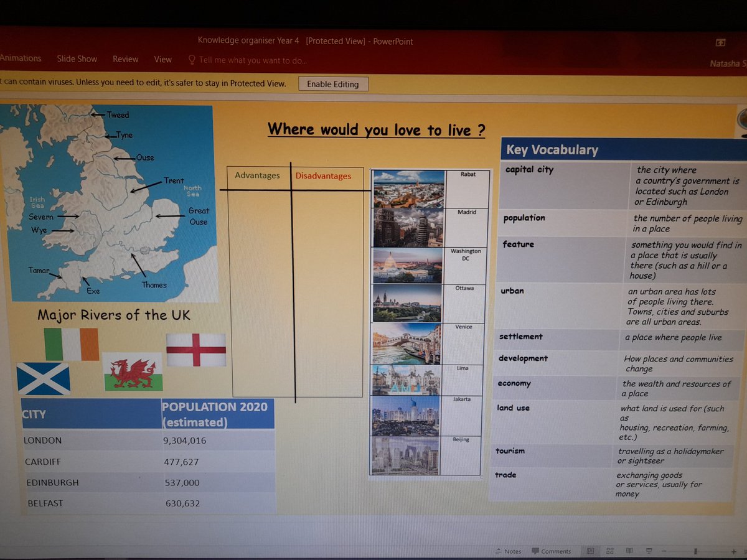The width and height of the screenshot is (747, 560).
Task: Select the Madrid city photo
Action: point(408,228)
